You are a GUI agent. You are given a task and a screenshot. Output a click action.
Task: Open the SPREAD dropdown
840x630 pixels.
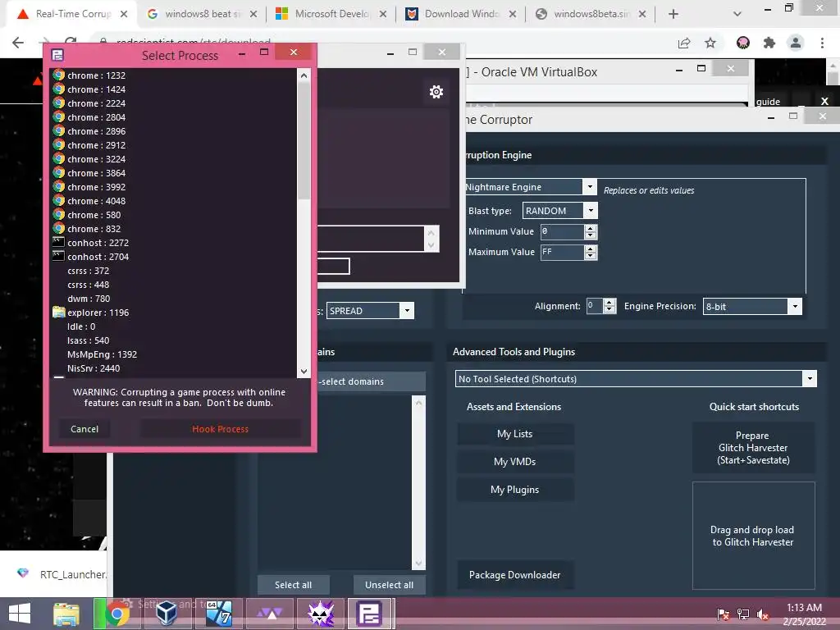coord(407,311)
